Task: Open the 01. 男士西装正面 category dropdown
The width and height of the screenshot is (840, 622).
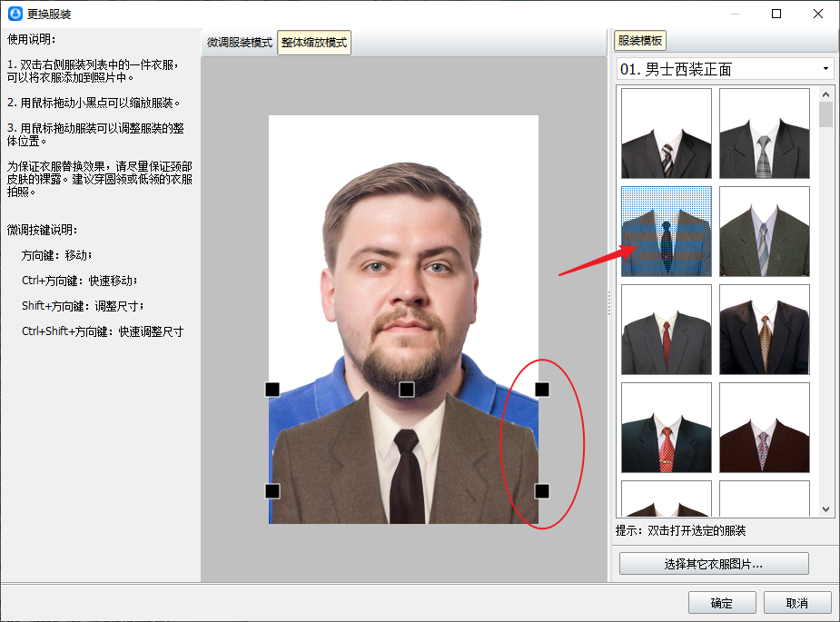Action: 726,69
